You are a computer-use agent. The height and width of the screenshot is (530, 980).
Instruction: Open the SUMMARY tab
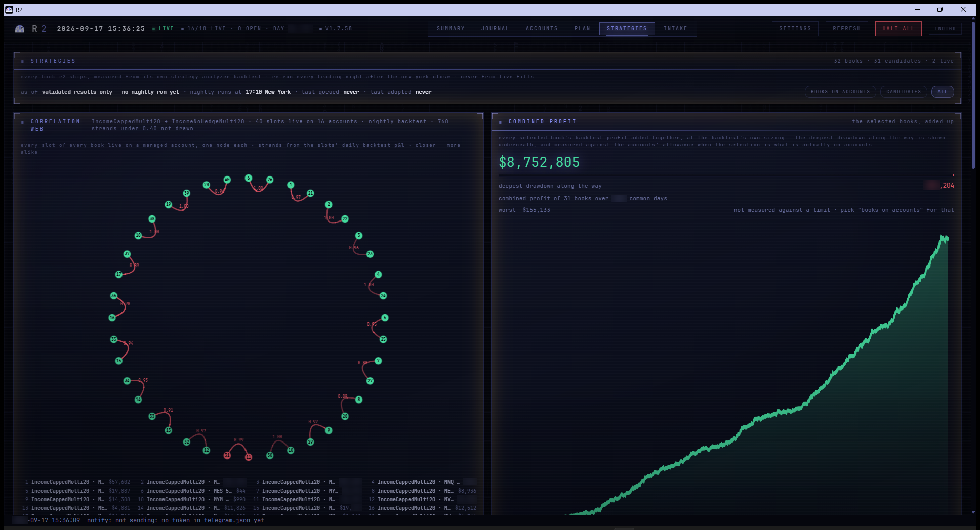[x=451, y=29]
